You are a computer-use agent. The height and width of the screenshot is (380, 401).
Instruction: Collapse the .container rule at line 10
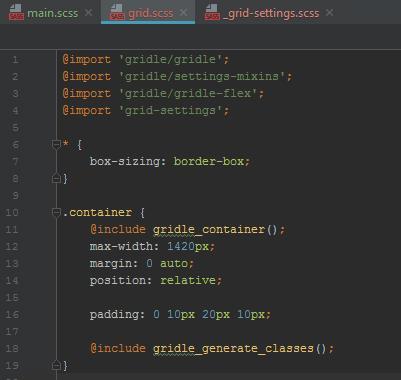coord(56,212)
